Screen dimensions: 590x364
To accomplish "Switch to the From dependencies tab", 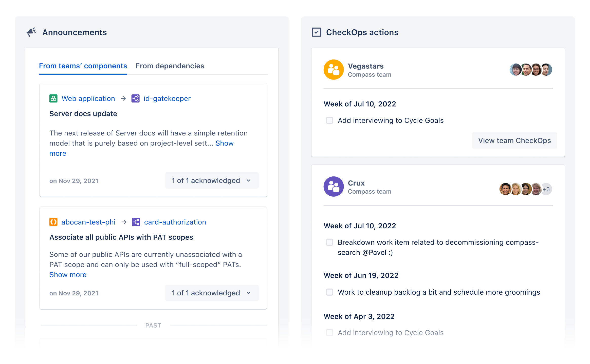I will point(170,66).
